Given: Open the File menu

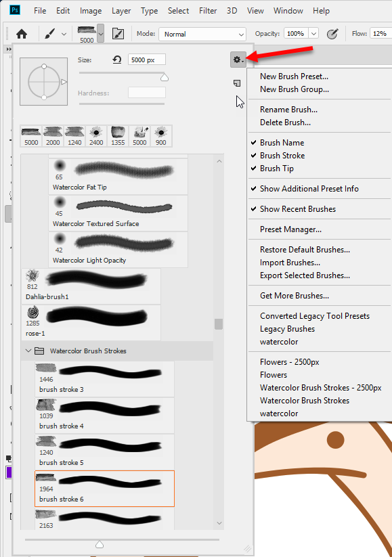Looking at the screenshot, I should (x=40, y=11).
